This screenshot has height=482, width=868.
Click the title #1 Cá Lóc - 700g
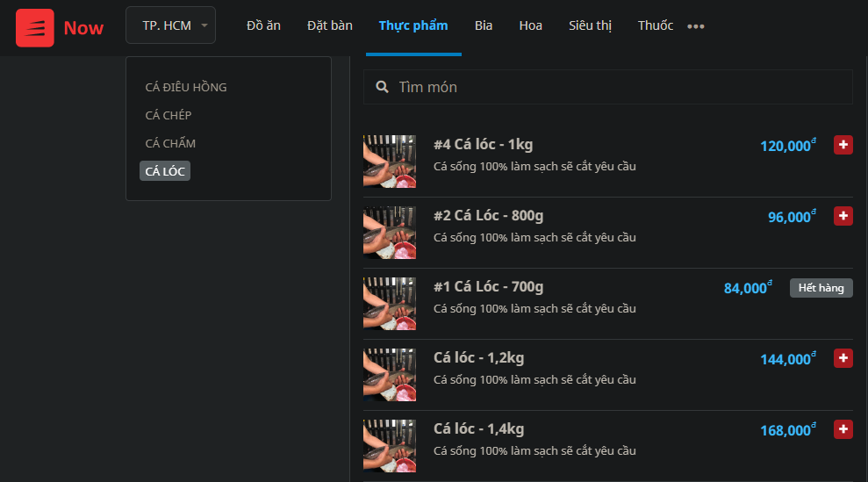[x=488, y=286]
